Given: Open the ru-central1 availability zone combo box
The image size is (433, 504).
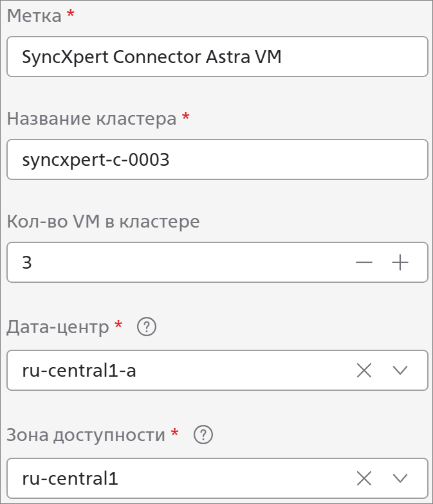Looking at the screenshot, I should (217, 478).
